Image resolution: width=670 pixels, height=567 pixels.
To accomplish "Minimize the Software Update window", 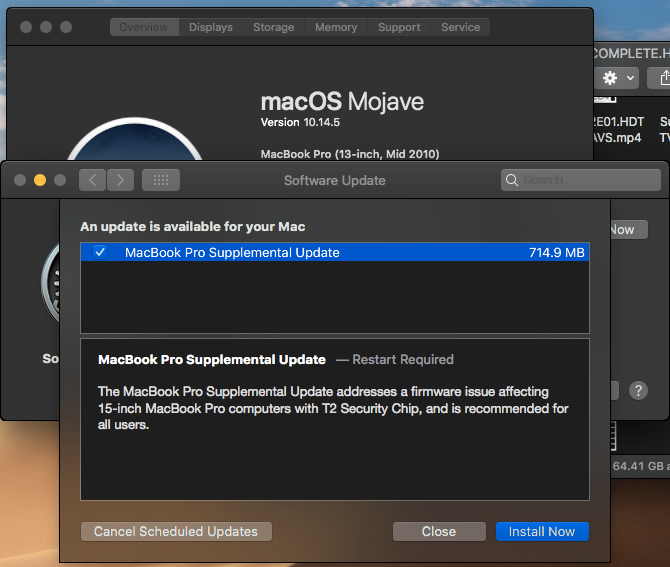I will click(40, 180).
